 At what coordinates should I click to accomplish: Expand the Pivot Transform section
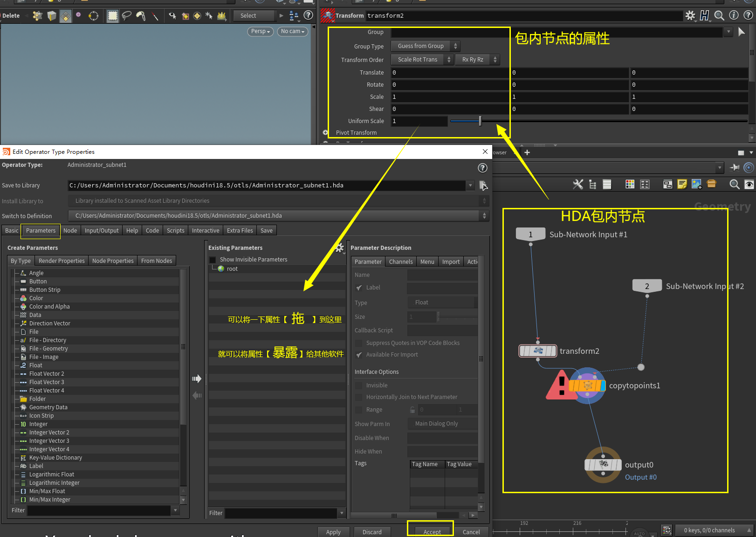[325, 132]
